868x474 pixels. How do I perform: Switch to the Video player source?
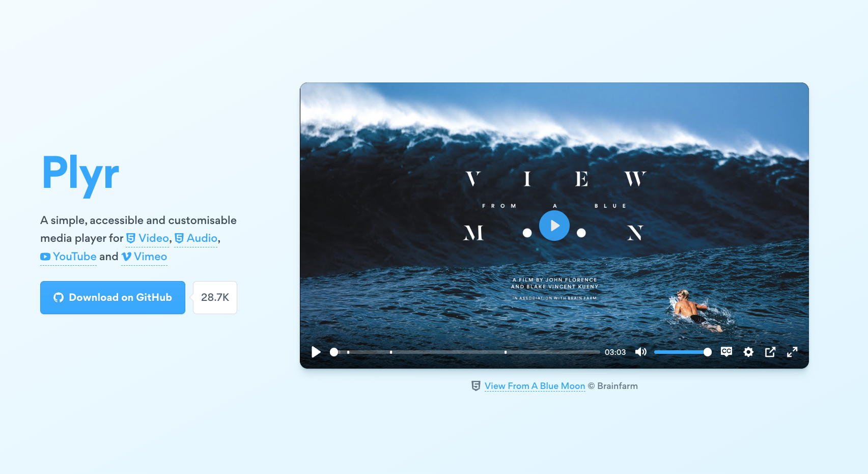[148, 238]
